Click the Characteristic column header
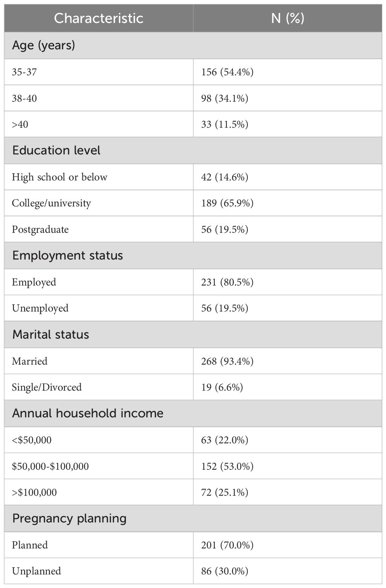Image resolution: width=386 pixels, height=588 pixels. tap(99, 18)
